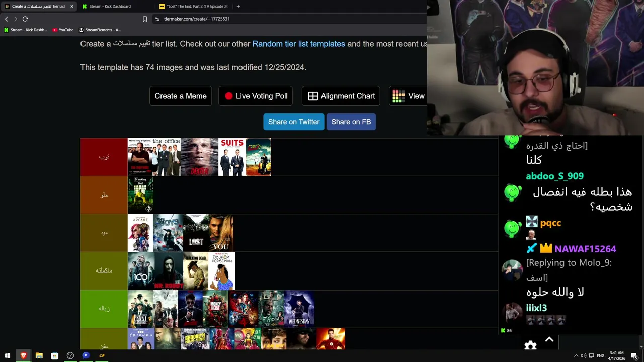Select the Mr. Robot poster
644x362 pixels.
169,271
